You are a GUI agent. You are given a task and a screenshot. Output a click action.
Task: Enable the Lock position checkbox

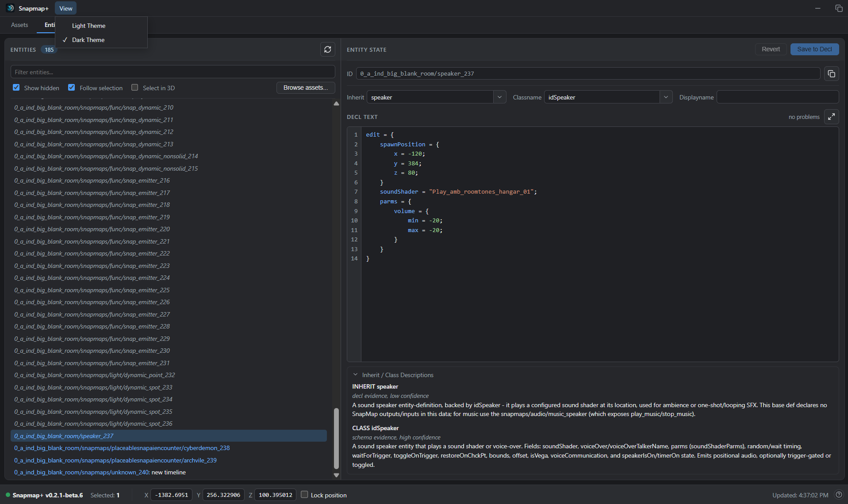(x=304, y=495)
